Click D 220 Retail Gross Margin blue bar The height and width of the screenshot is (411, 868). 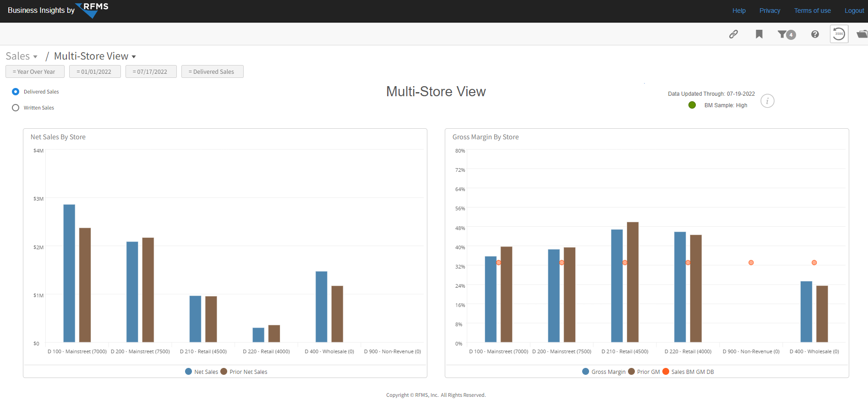[x=680, y=287]
